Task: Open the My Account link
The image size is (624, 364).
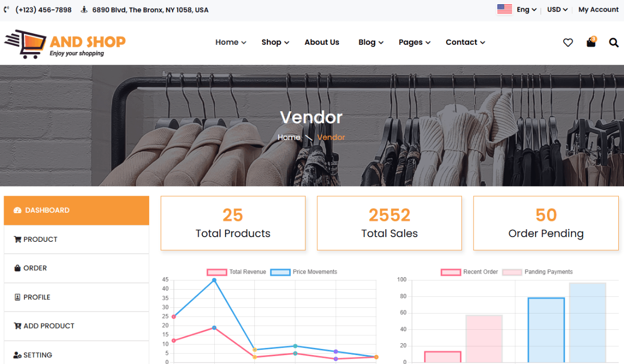Action: (x=599, y=10)
